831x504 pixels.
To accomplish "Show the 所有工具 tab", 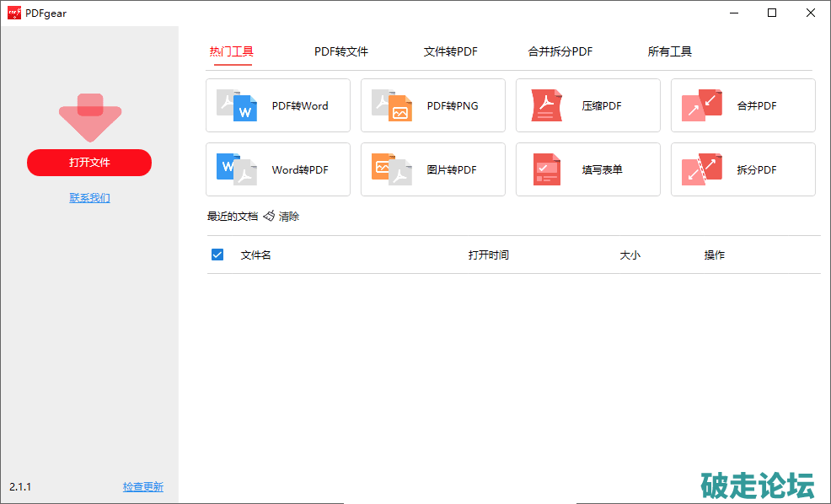I will 670,51.
